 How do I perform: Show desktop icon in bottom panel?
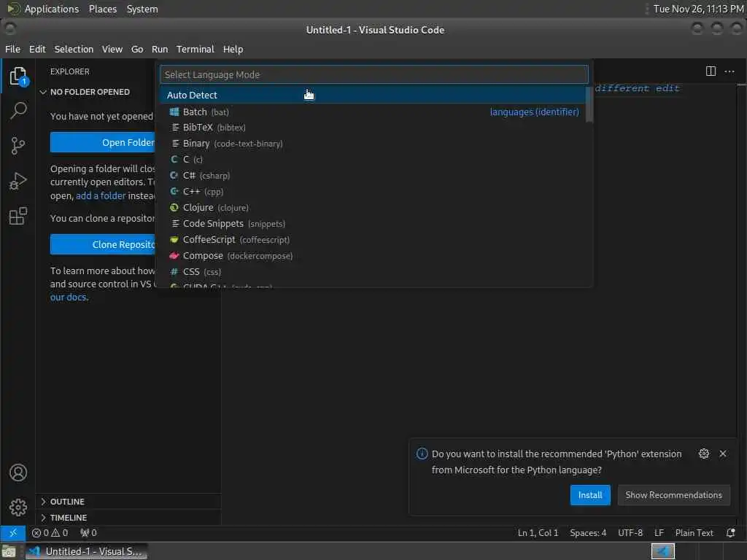click(x=9, y=552)
